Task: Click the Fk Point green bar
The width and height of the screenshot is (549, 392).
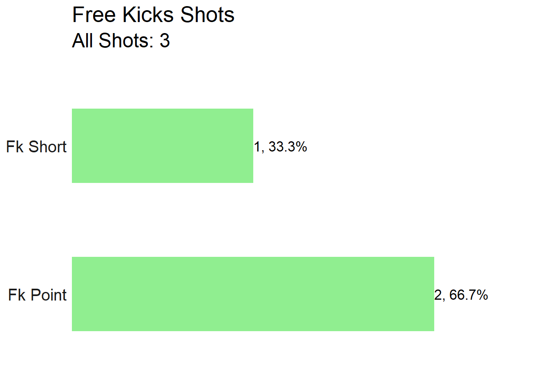Action: coord(253,294)
